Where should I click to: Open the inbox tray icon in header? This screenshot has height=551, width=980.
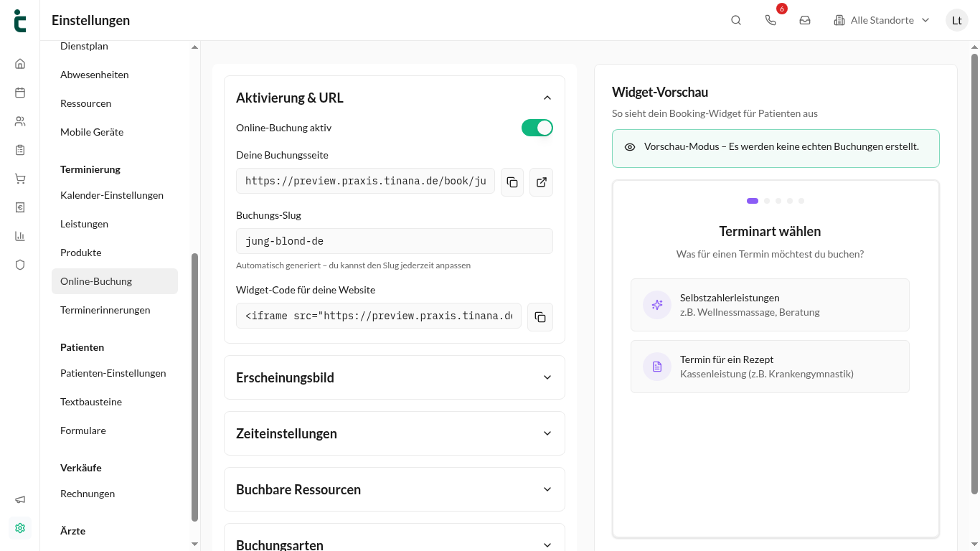point(805,20)
